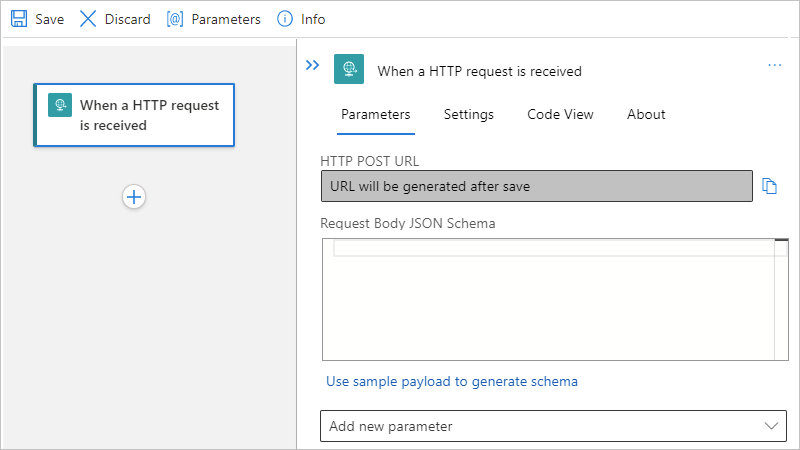
Task: Open the About tab
Action: pyautogui.click(x=646, y=115)
